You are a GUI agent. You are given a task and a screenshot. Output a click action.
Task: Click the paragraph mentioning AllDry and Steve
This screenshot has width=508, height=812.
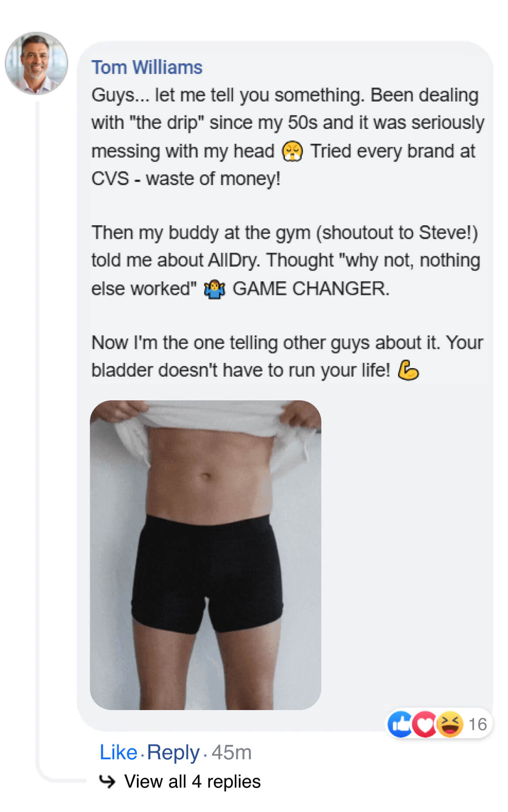286,261
